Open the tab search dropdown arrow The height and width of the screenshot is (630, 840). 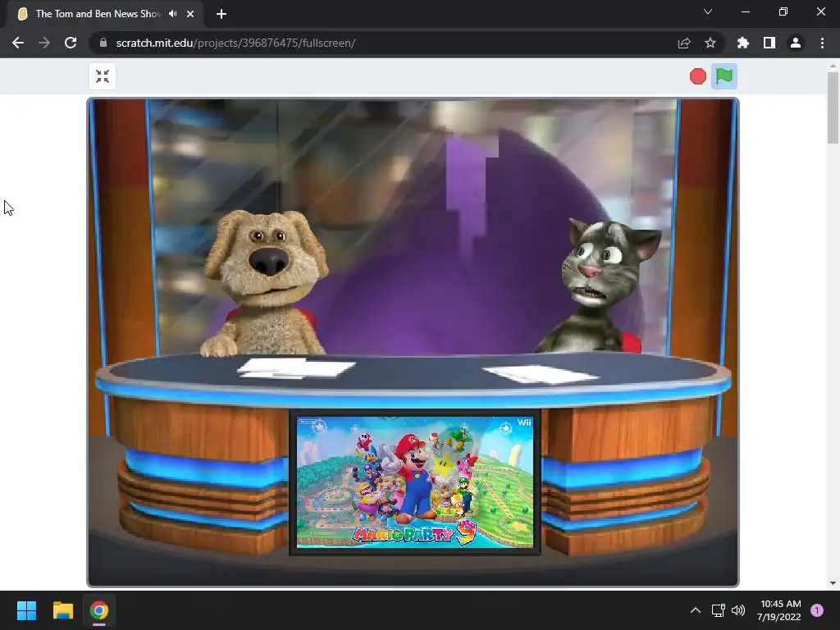(708, 11)
